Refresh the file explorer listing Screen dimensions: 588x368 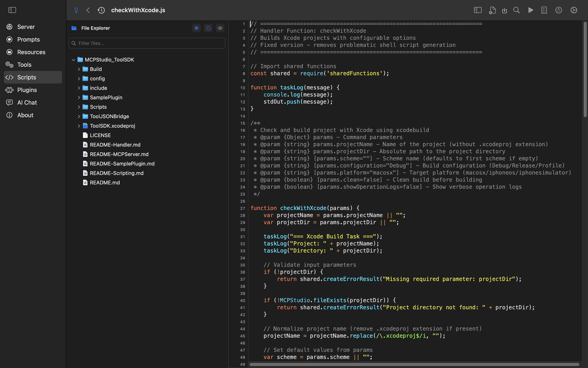tap(208, 28)
